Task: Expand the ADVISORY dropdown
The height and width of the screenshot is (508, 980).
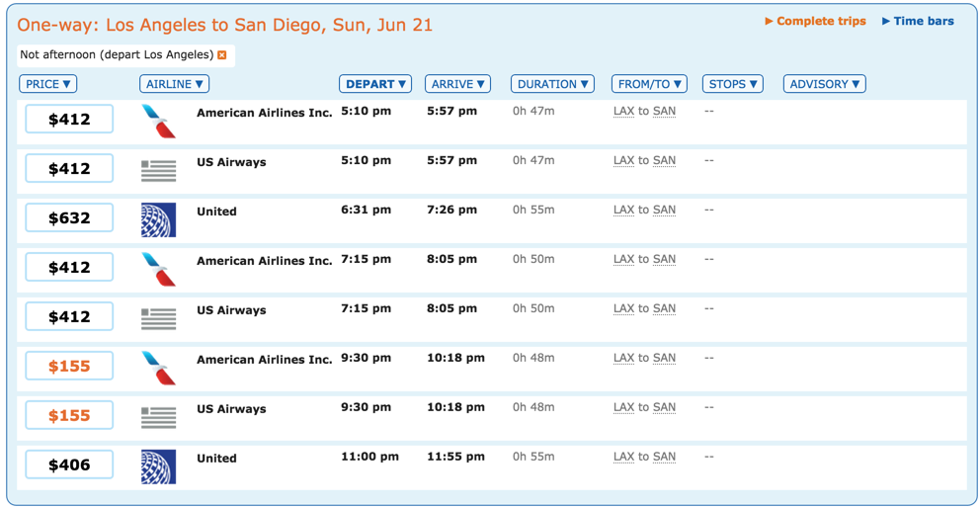Action: [824, 84]
